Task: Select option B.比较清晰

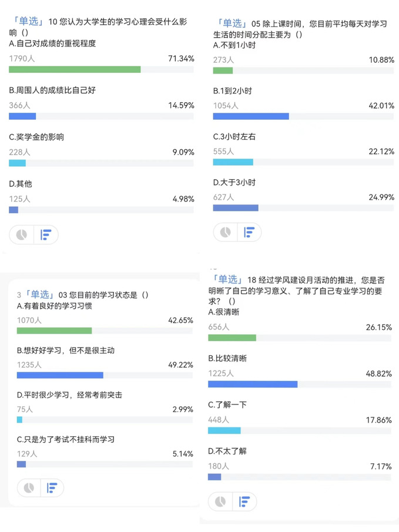Action: [x=227, y=358]
